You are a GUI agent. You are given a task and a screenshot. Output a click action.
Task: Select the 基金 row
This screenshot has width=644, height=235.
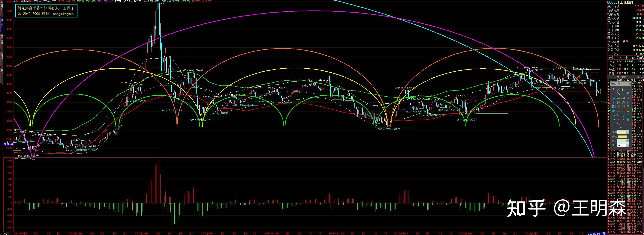pyautogui.click(x=626, y=69)
